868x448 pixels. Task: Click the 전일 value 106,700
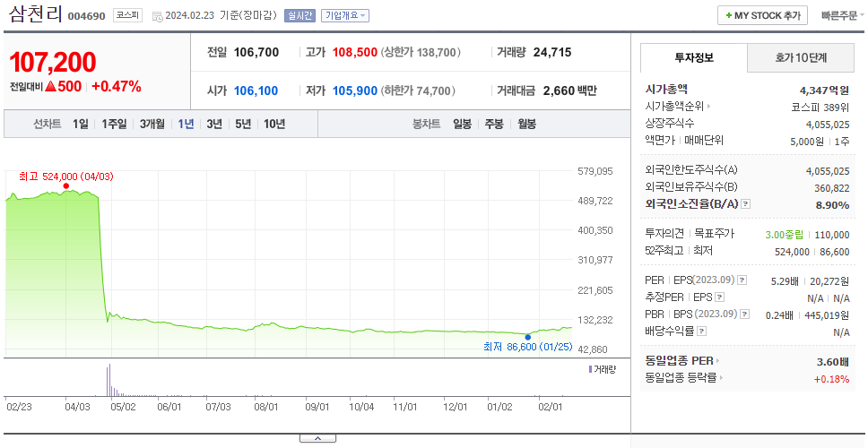tap(256, 53)
